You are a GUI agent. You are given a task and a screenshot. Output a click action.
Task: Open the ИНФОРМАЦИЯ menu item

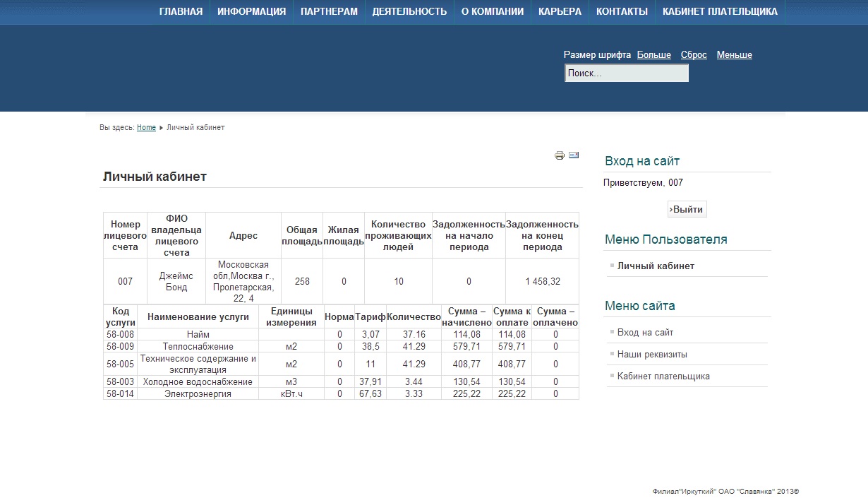click(251, 11)
